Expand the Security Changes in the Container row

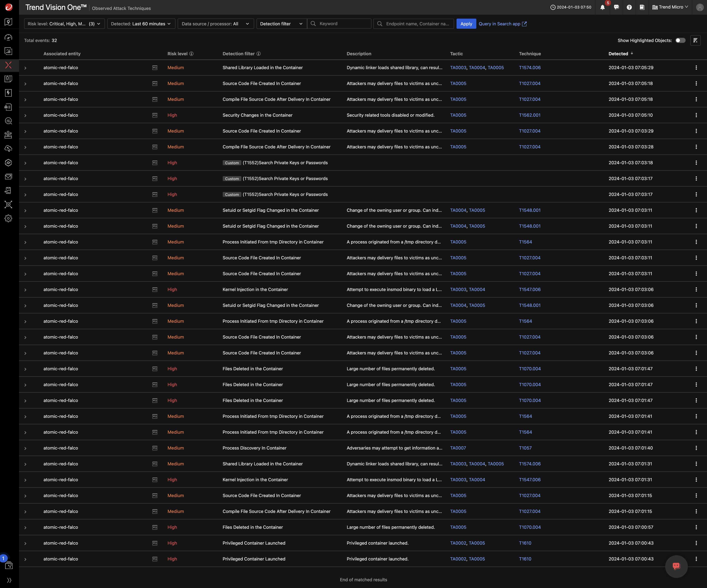coord(25,115)
